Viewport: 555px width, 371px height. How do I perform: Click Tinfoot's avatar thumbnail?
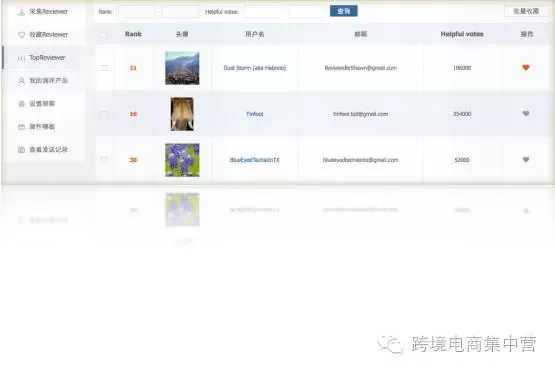182,114
